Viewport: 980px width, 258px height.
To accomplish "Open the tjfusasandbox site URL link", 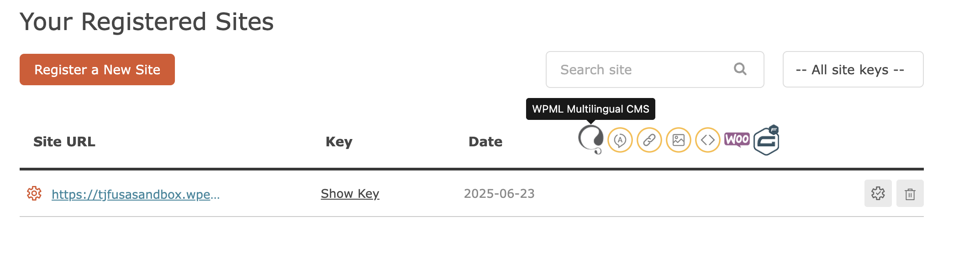I will (x=136, y=194).
